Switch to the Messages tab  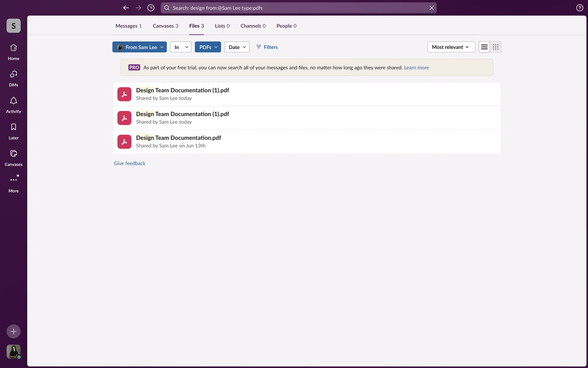pos(128,26)
